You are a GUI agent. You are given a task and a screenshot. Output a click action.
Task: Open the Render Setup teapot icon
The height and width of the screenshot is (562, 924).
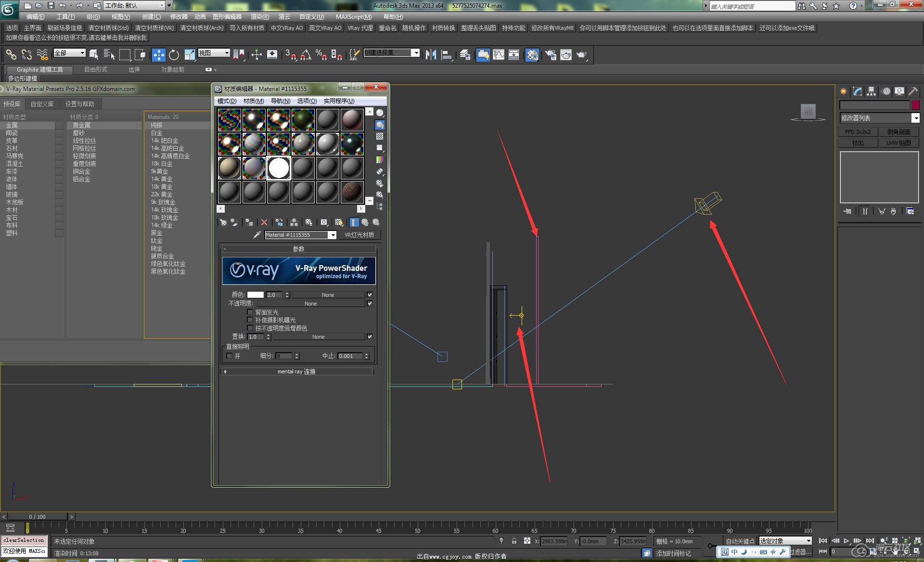[x=551, y=55]
